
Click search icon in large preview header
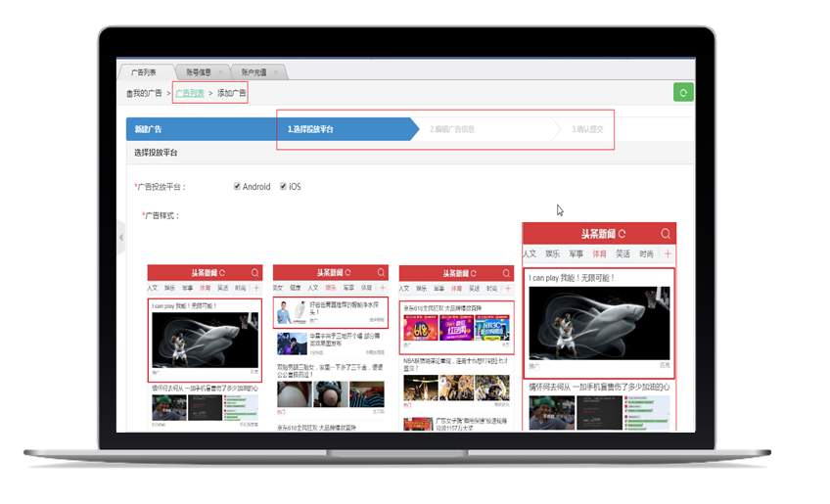pyautogui.click(x=666, y=234)
